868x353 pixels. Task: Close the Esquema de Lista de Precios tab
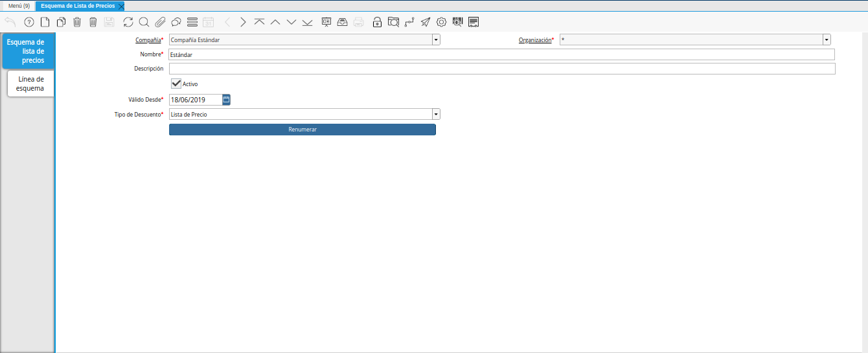pyautogui.click(x=120, y=6)
